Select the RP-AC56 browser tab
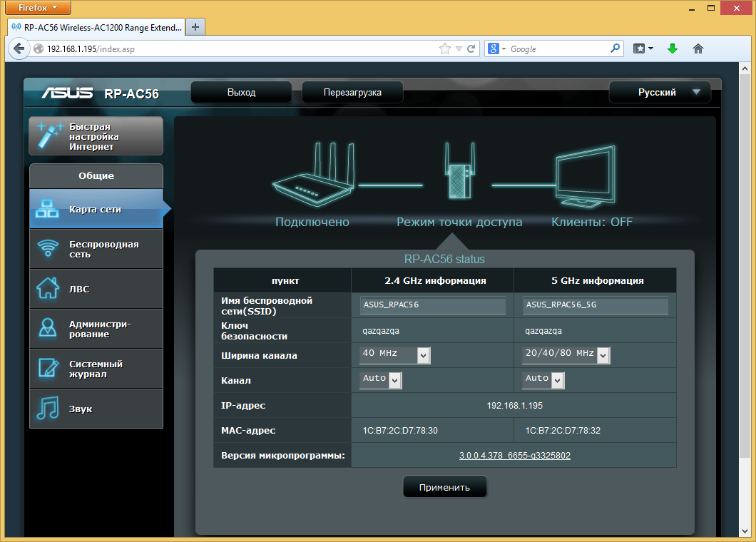 [x=96, y=27]
